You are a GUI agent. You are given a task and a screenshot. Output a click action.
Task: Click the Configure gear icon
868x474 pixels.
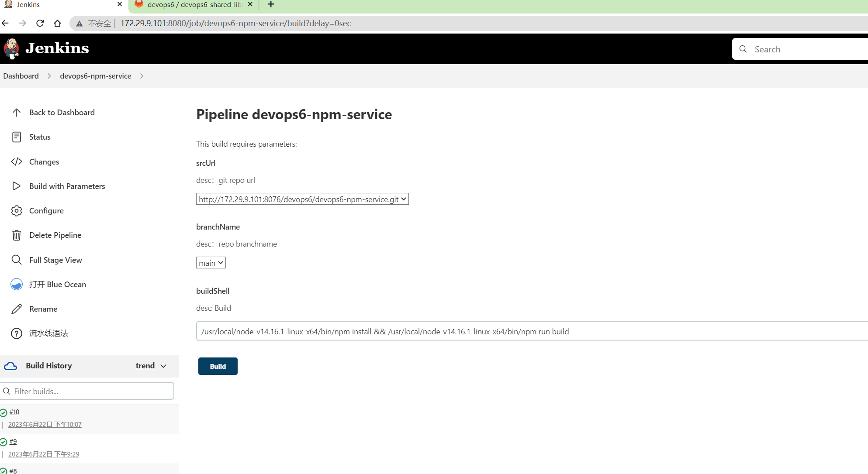[x=17, y=211]
